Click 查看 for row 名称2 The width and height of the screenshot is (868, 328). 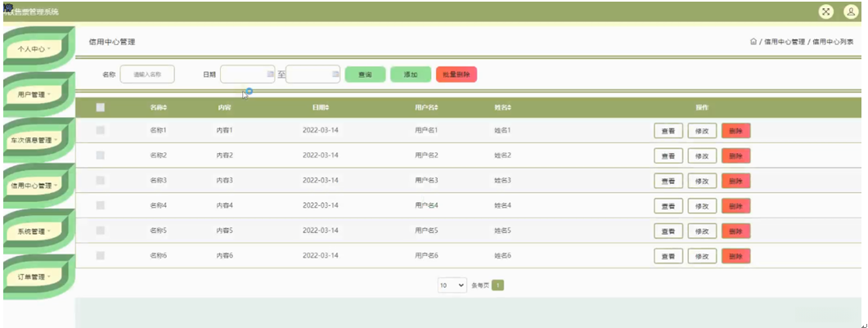pyautogui.click(x=668, y=156)
